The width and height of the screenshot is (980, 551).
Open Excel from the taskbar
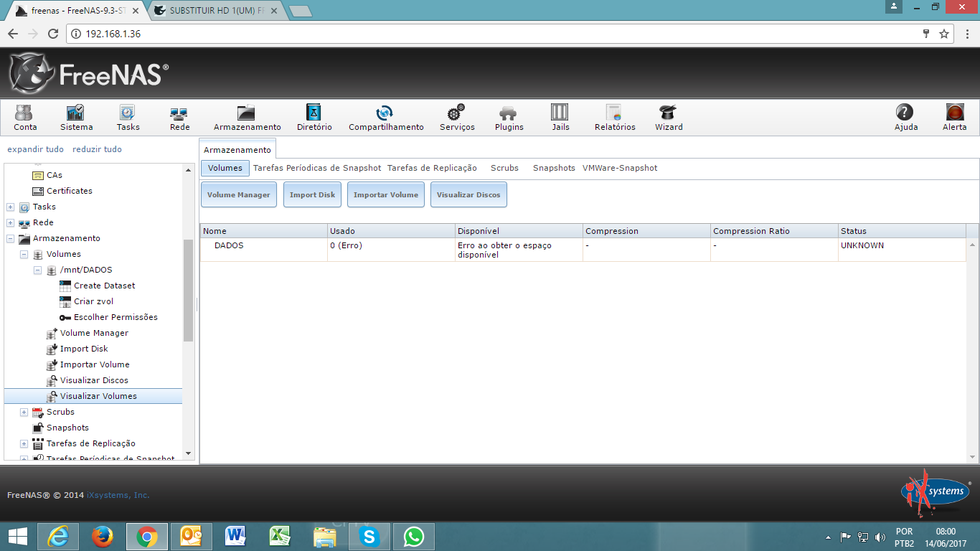tap(280, 537)
